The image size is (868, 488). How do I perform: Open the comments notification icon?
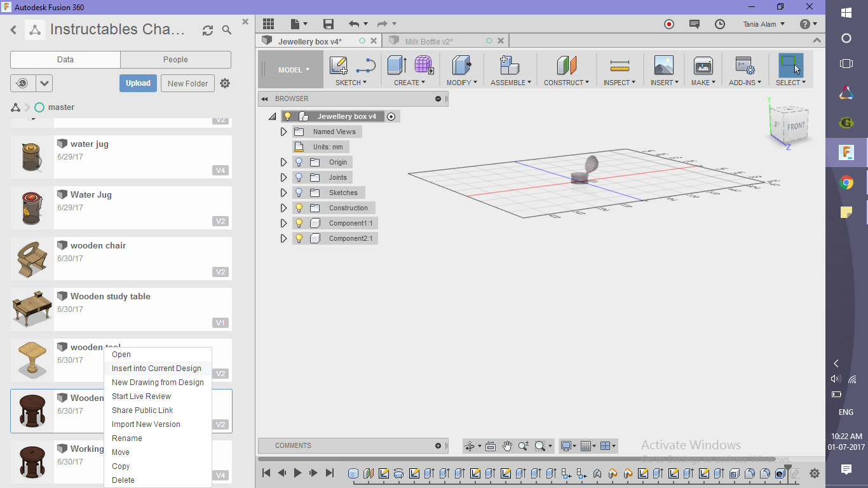[695, 24]
